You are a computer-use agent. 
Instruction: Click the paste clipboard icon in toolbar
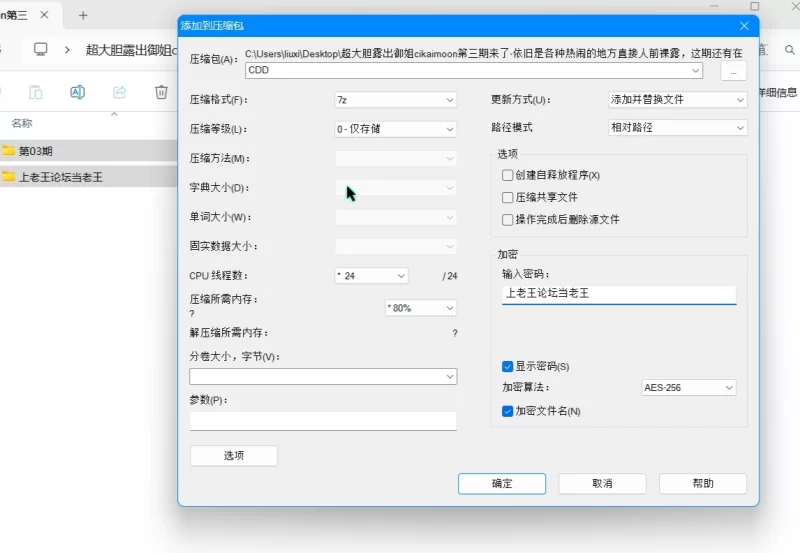click(x=36, y=92)
